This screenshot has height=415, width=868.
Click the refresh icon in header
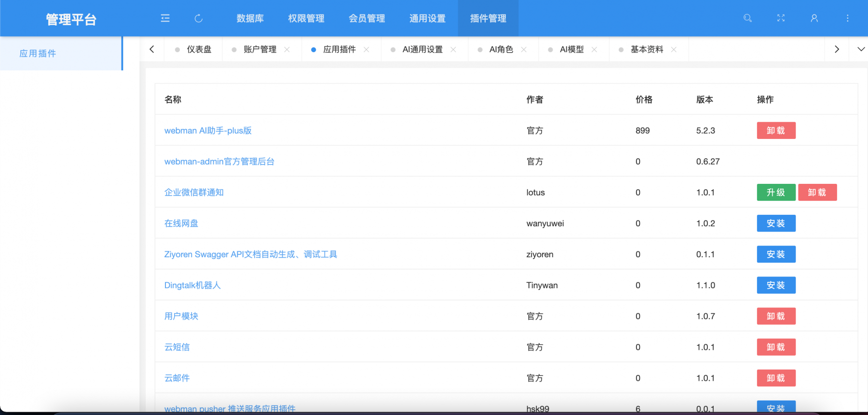click(x=198, y=18)
